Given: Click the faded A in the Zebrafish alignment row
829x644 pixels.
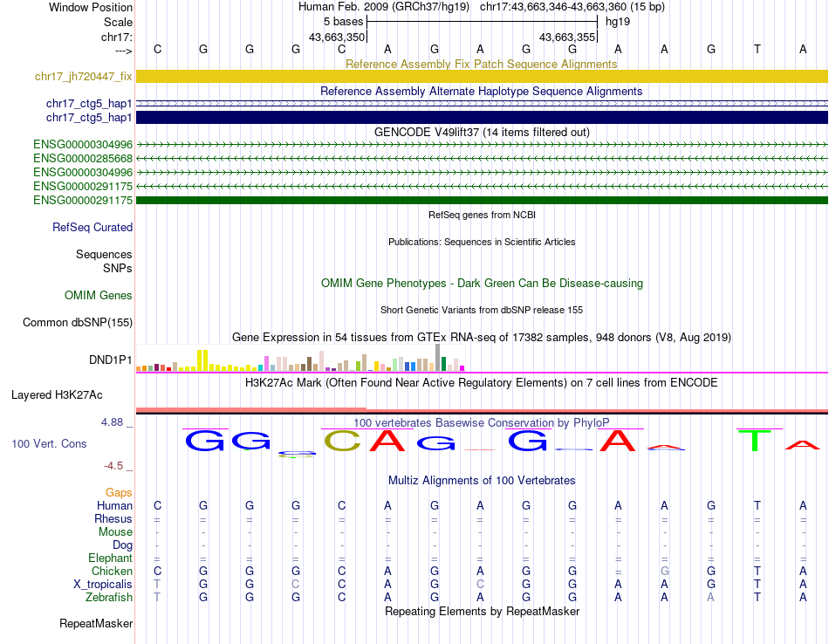Looking at the screenshot, I should pyautogui.click(x=710, y=598).
